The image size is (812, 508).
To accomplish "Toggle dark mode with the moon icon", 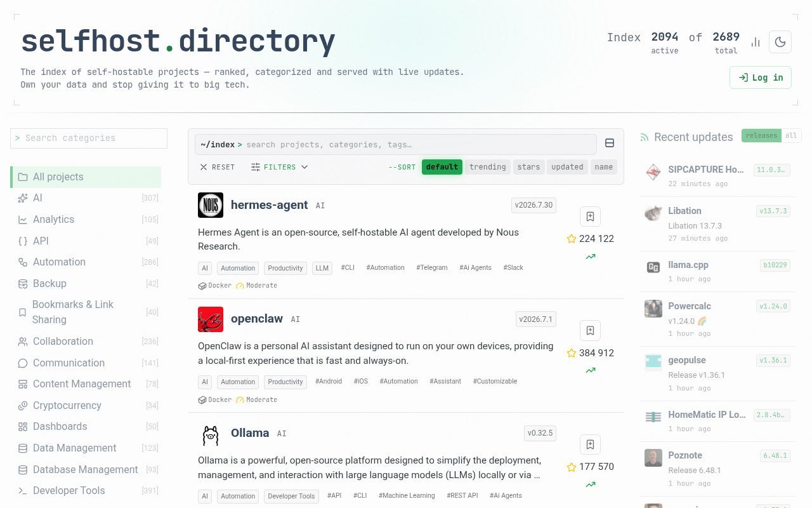I will (x=780, y=42).
